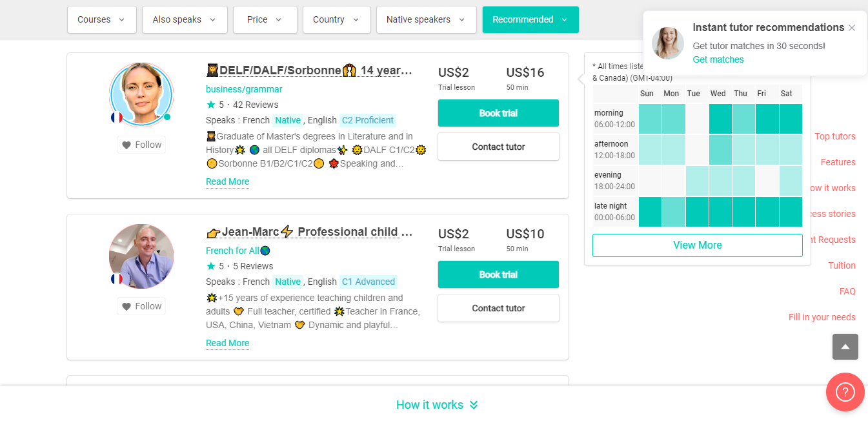Close the instant tutor recommendations popup
Screen dimensions: 868x423
point(852,28)
